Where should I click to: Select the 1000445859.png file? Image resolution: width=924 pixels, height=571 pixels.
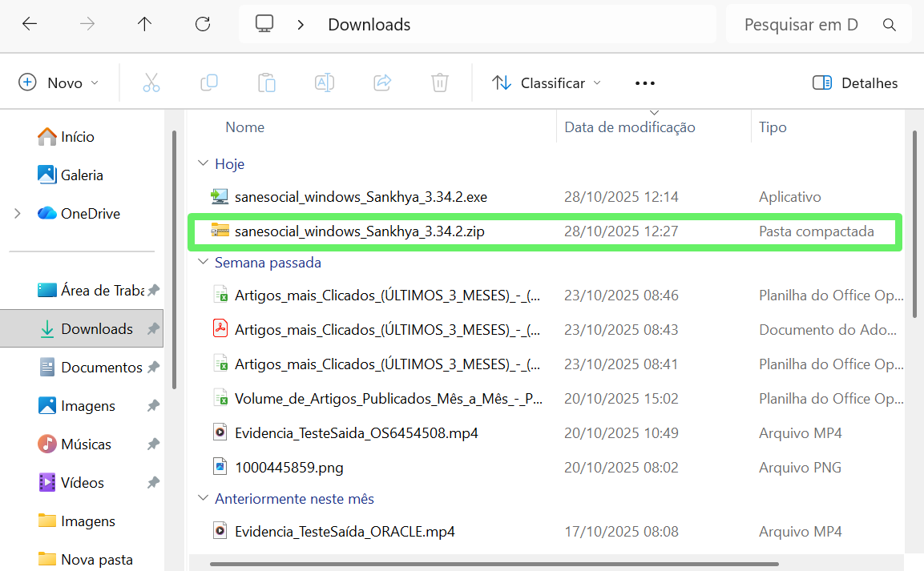pos(288,468)
